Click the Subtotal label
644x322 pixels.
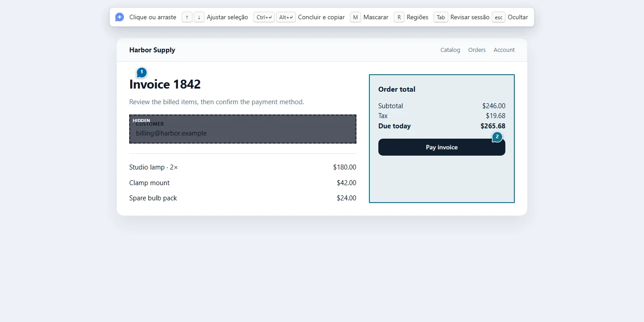click(x=390, y=106)
